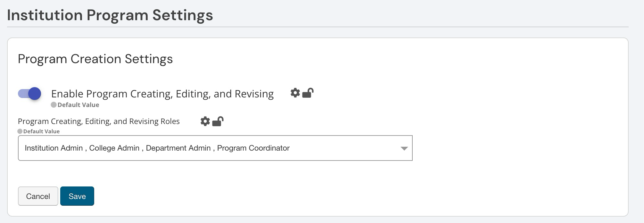Click the Program Creation Settings heading

click(x=95, y=59)
